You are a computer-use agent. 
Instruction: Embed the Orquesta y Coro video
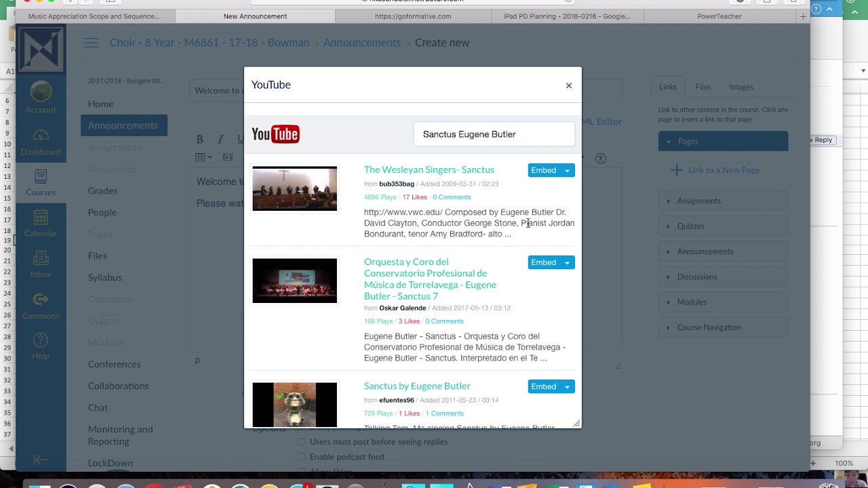click(543, 262)
